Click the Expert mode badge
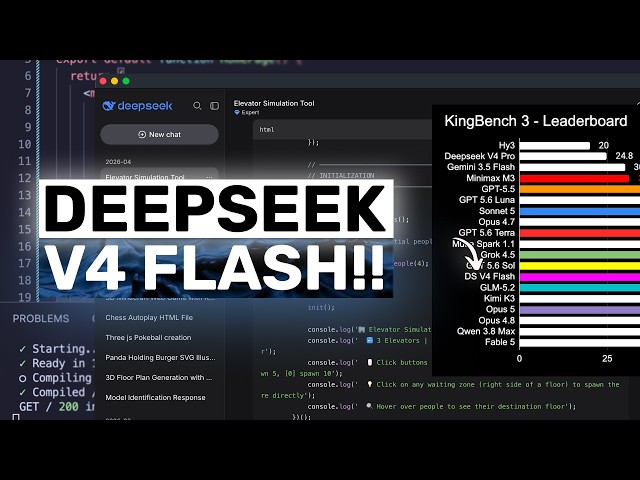640x480 pixels. 247,113
